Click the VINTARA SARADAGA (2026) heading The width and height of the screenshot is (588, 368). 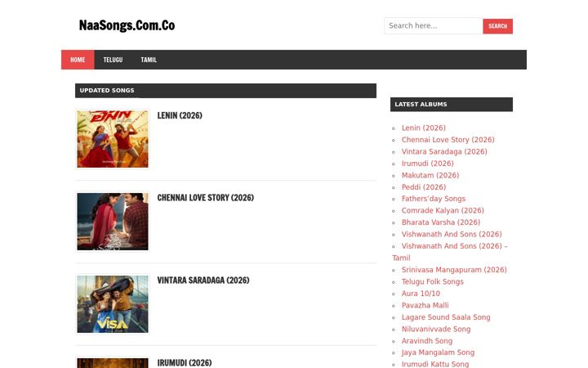(203, 280)
